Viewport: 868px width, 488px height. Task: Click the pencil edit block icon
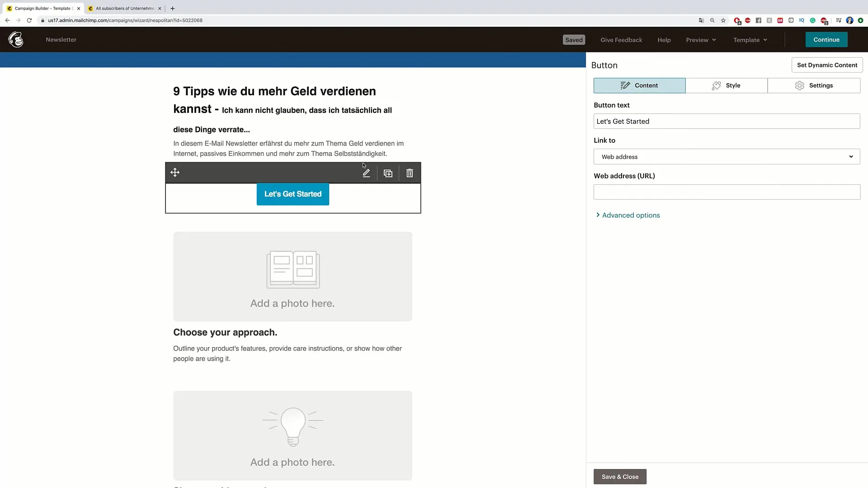click(366, 173)
